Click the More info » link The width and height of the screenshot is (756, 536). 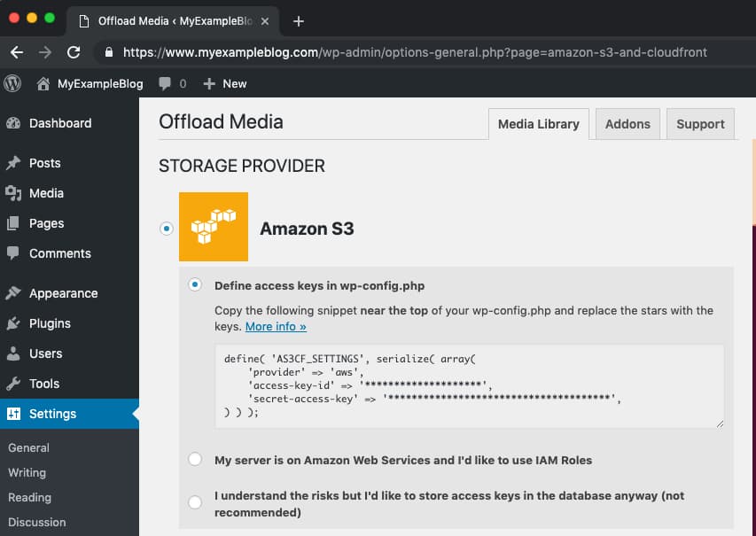click(x=276, y=326)
